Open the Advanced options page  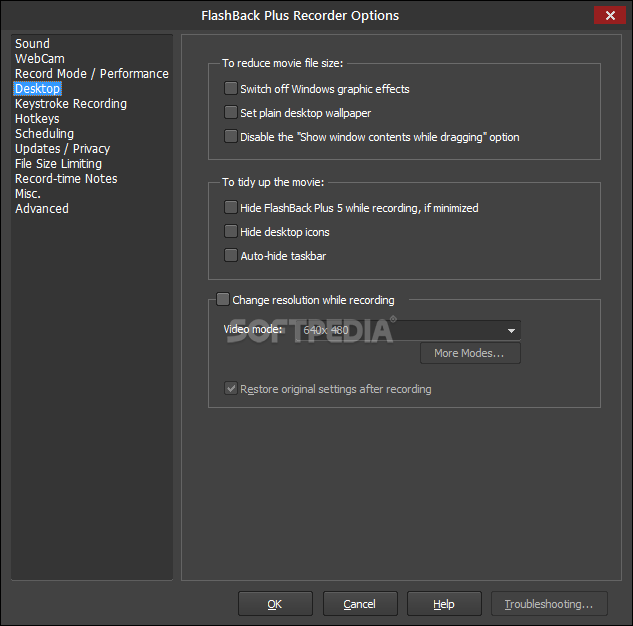[42, 209]
